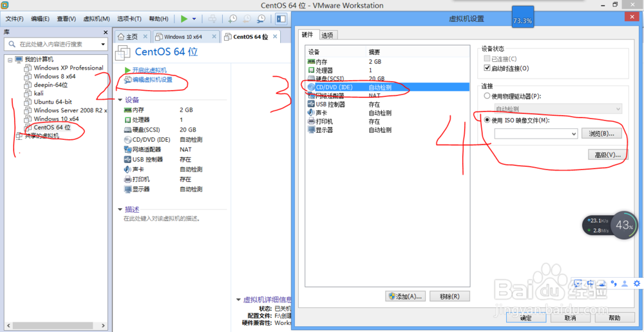The height and width of the screenshot is (332, 644).
Task: Click the 打印机 printer icon in main device list
Action: point(128,179)
